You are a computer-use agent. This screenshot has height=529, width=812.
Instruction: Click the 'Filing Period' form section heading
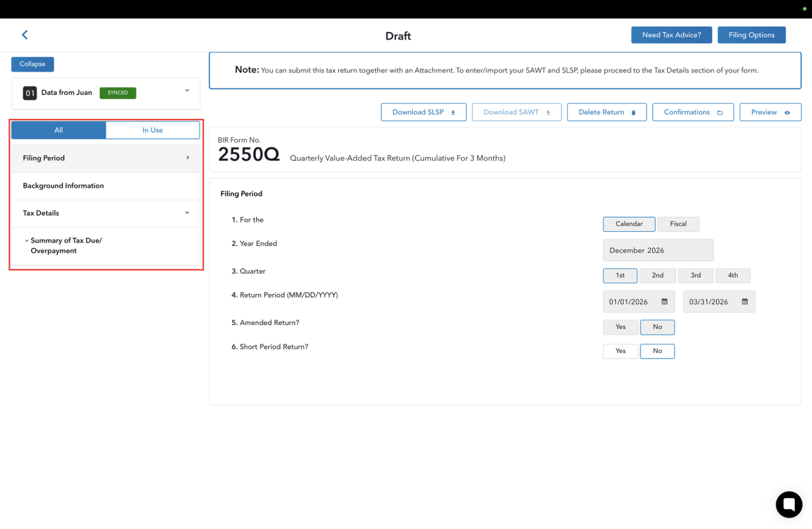[241, 194]
